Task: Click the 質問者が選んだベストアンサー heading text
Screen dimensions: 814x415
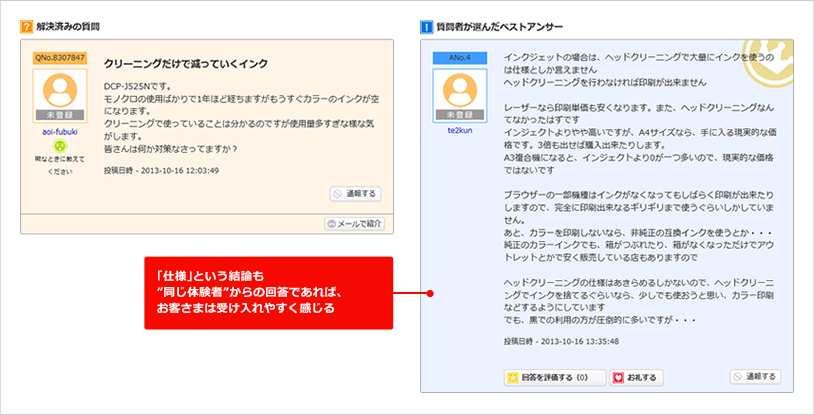Action: pos(499,26)
